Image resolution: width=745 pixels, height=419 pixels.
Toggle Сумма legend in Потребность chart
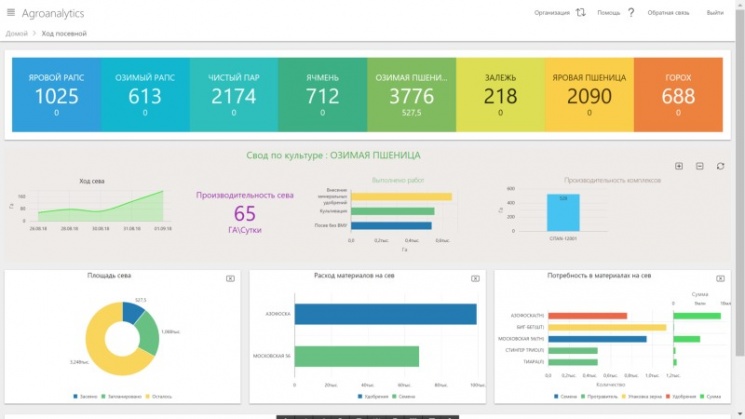pyautogui.click(x=710, y=396)
